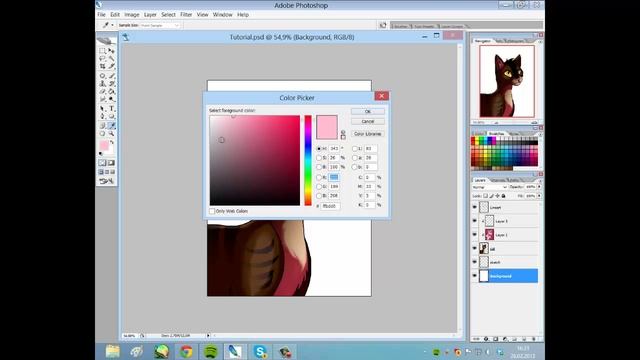This screenshot has width=640, height=360.
Task: Click the delete layer trash icon
Action: [x=533, y=339]
